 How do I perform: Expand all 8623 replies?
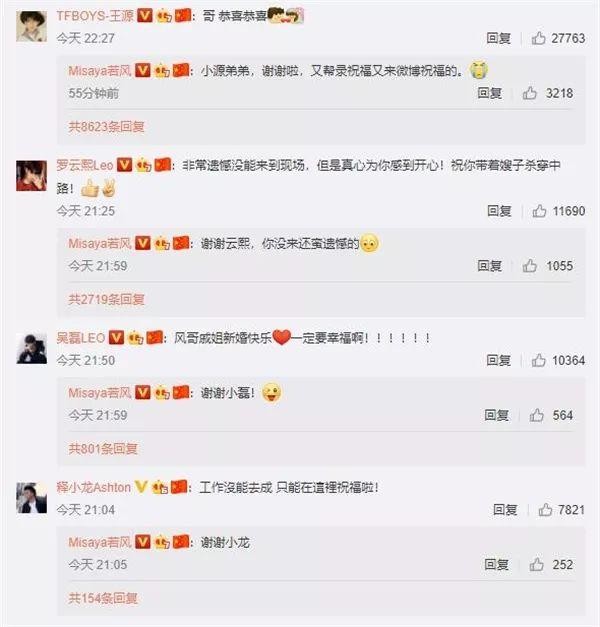click(x=106, y=127)
